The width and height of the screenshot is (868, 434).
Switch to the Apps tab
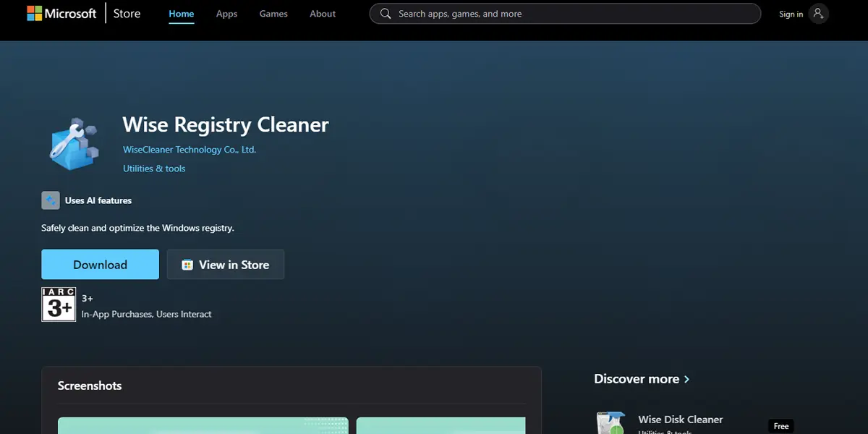(x=226, y=13)
